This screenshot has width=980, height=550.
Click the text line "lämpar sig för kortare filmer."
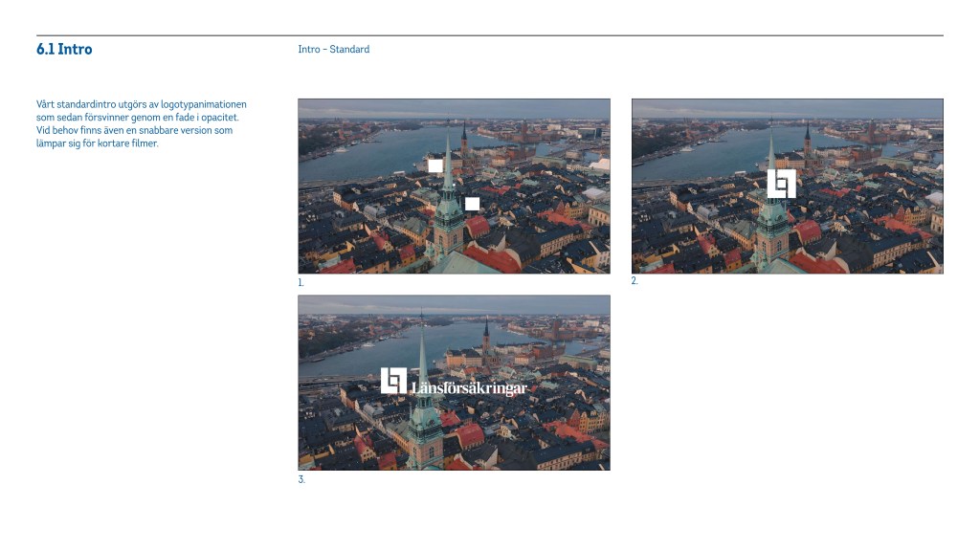click(97, 143)
